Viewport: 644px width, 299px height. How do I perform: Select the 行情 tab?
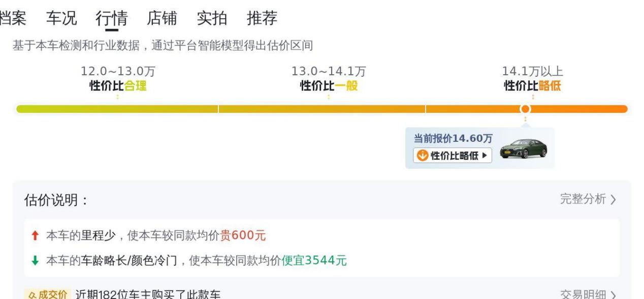[x=112, y=18]
